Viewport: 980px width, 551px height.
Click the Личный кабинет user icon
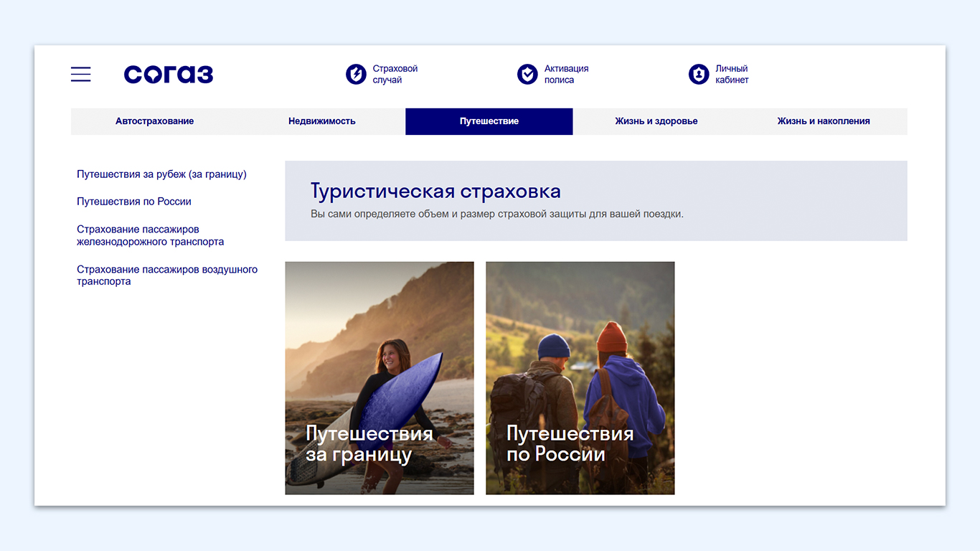pyautogui.click(x=699, y=74)
